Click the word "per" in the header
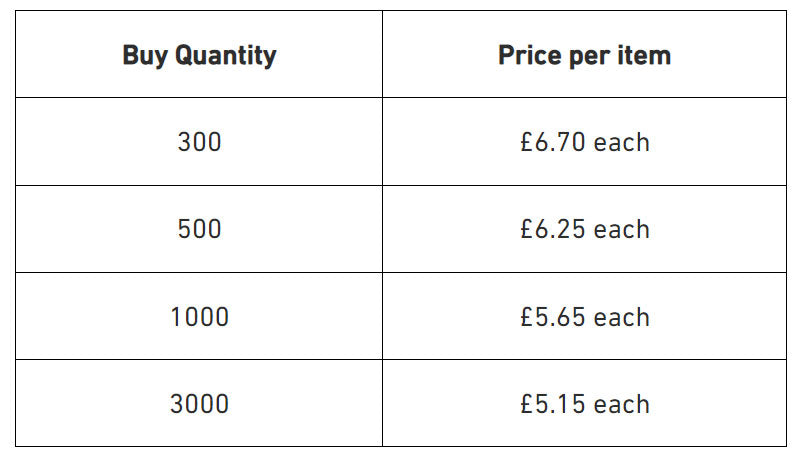 point(590,56)
